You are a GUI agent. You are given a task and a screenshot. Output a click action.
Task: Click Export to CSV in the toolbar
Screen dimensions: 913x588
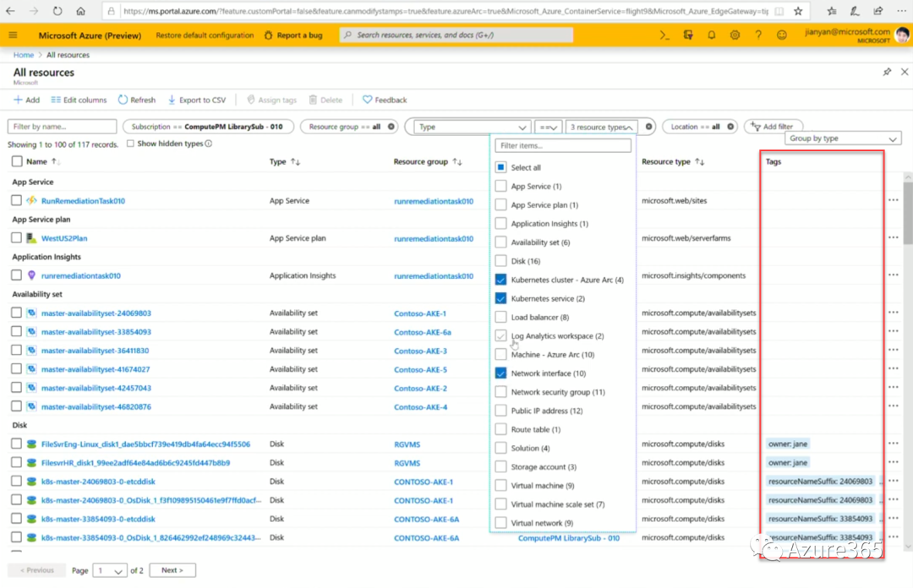(x=196, y=100)
